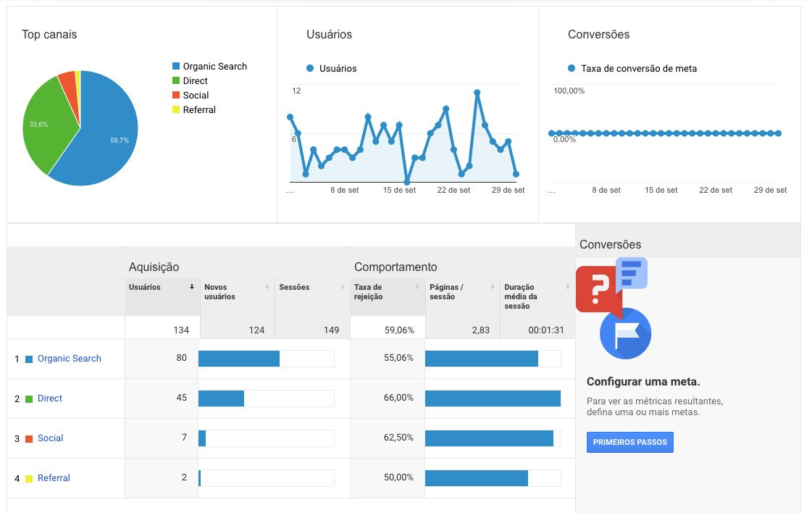
Task: Click pages per session value 2,83
Action: [x=480, y=330]
